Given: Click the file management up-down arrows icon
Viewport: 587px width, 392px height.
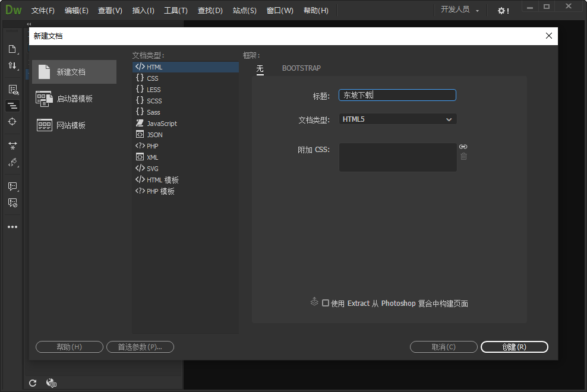Looking at the screenshot, I should [12, 65].
